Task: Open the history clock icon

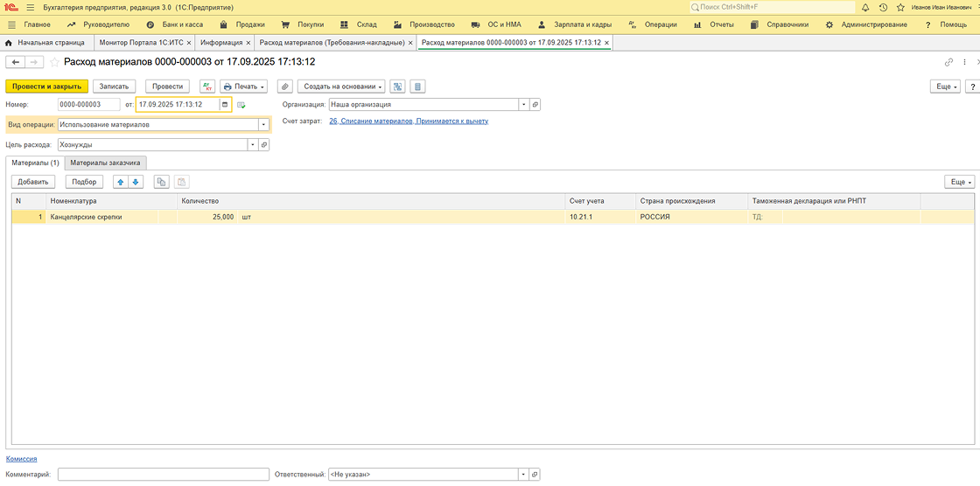Action: 882,7
